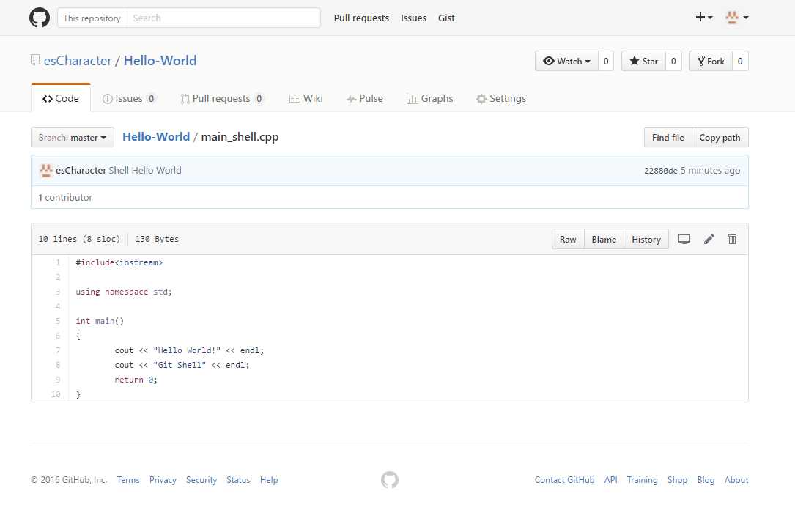795x532 pixels.
Task: Click the Find file button
Action: 668,138
